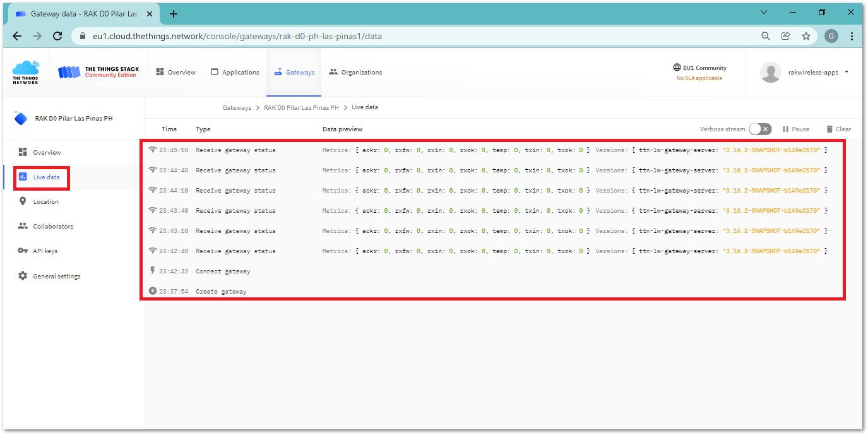Open the Overview sidebar item
Viewport: 868px width, 435px height.
pyautogui.click(x=47, y=152)
